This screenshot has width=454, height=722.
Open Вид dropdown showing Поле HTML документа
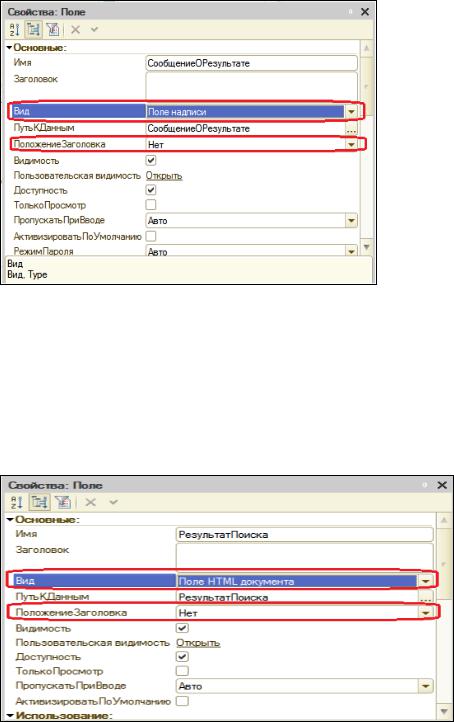point(425,581)
